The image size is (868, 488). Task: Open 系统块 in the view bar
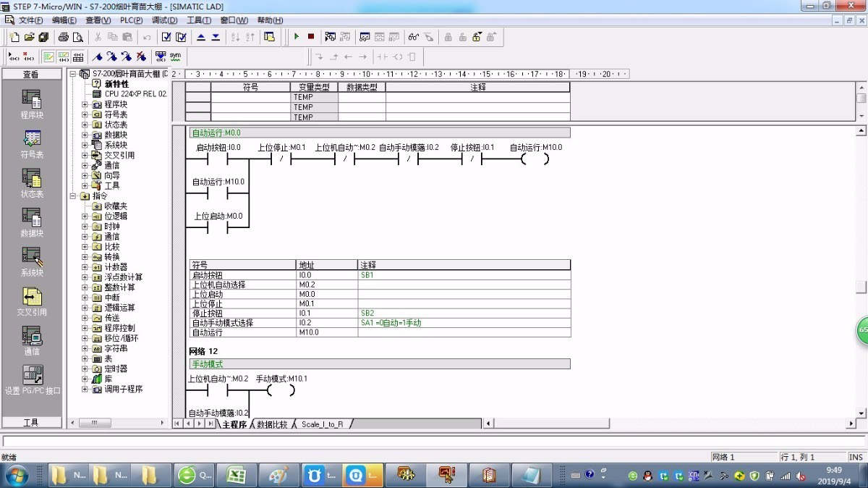click(x=32, y=262)
